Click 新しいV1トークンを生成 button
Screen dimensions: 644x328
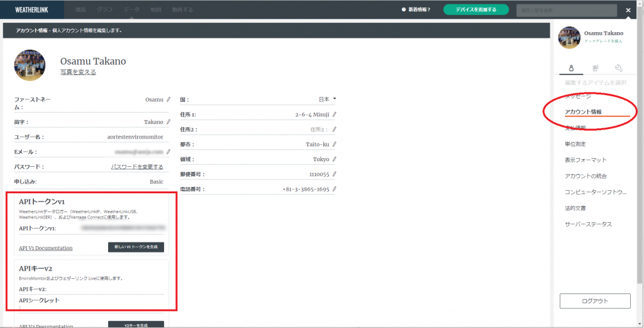coord(136,247)
